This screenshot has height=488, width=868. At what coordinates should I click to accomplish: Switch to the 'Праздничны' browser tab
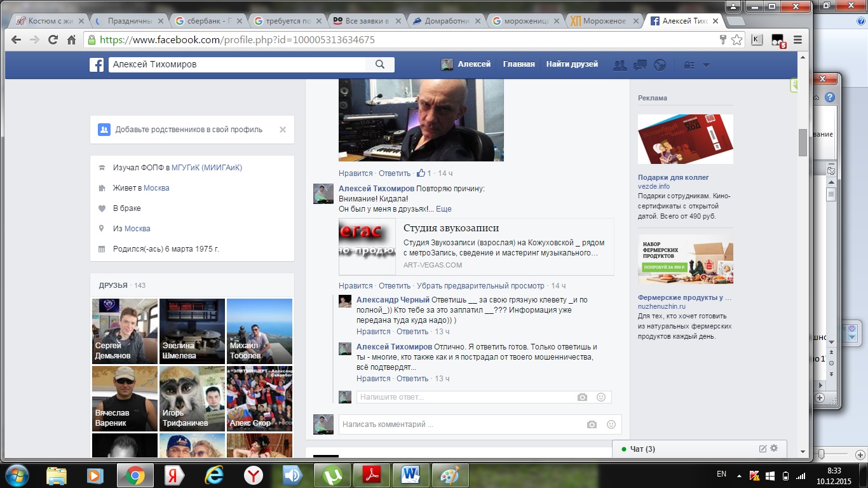tap(130, 21)
